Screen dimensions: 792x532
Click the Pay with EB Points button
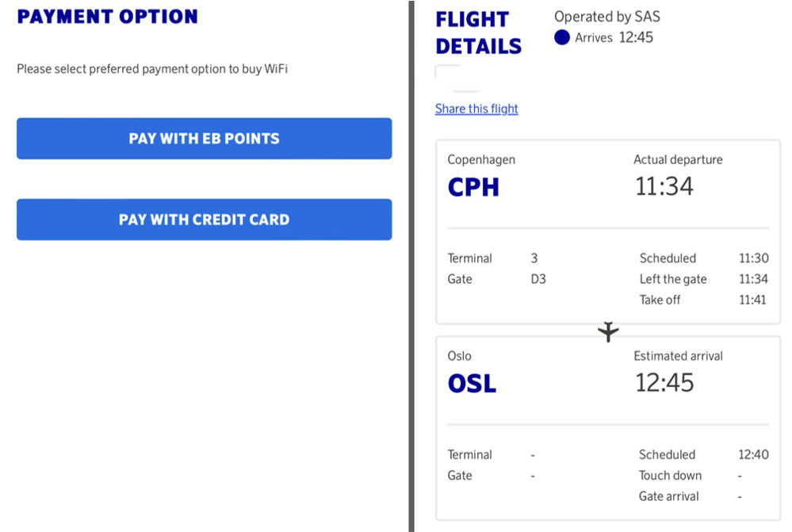coord(204,139)
